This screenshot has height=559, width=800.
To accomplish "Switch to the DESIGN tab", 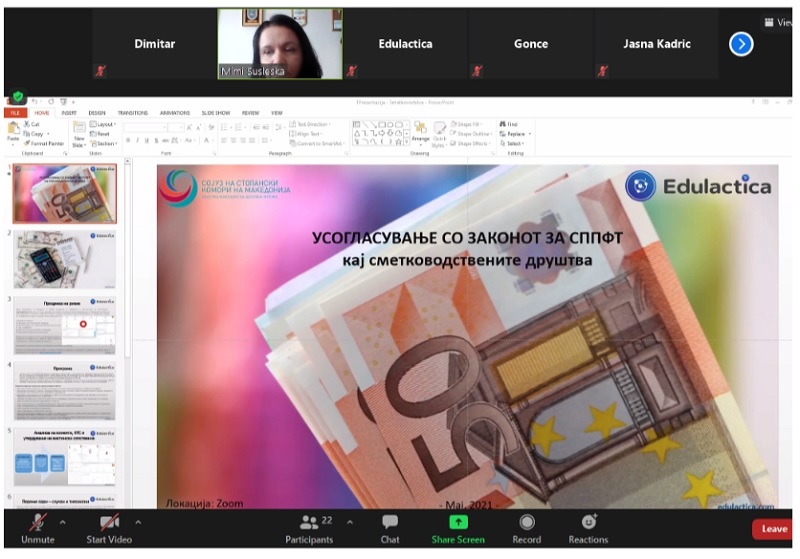I will point(97,113).
